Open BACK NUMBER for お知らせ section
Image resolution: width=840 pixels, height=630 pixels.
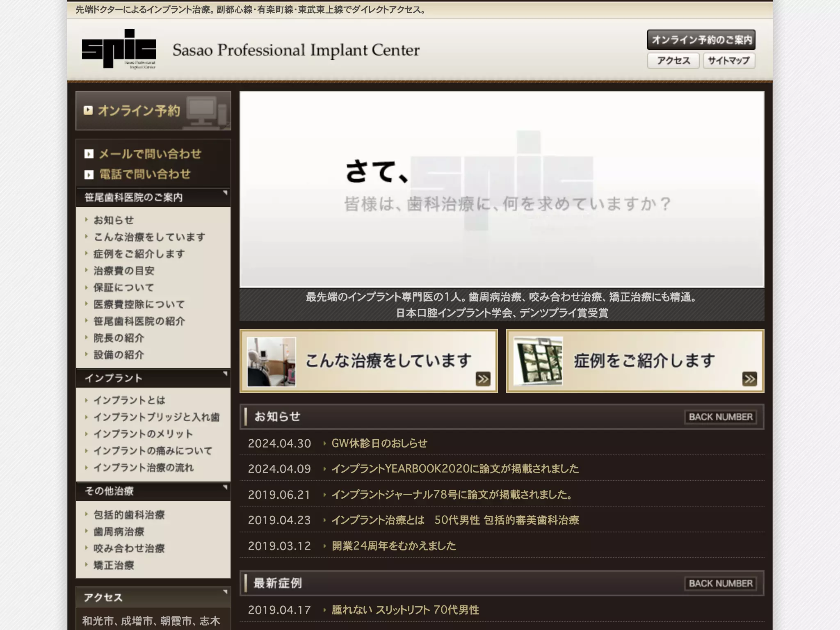tap(721, 417)
